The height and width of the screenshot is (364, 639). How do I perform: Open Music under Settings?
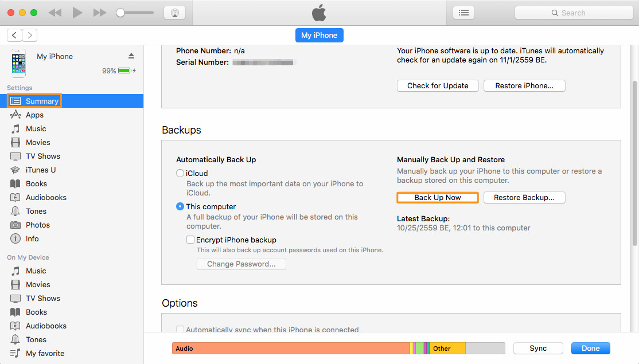[x=36, y=128]
